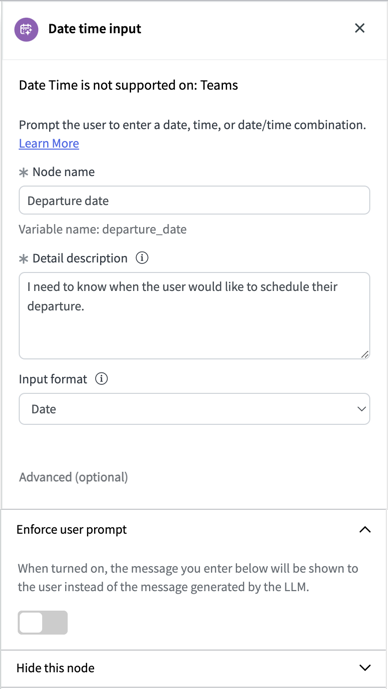Toggle the Enforce user prompt switch on

pyautogui.click(x=43, y=623)
